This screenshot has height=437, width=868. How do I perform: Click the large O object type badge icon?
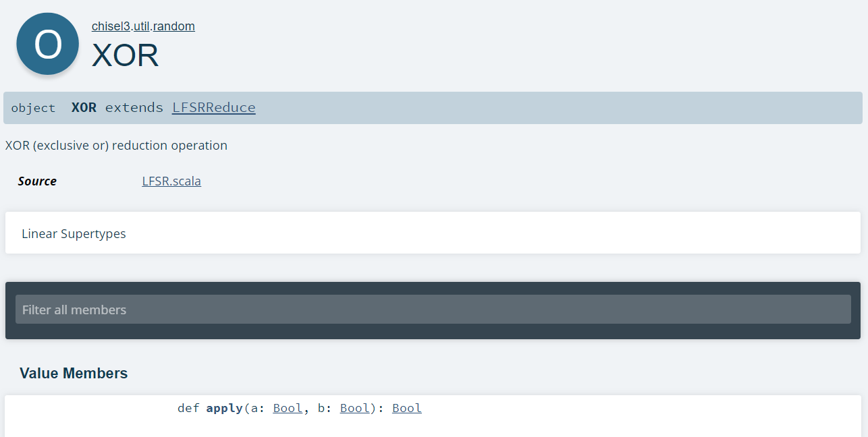pos(47,43)
